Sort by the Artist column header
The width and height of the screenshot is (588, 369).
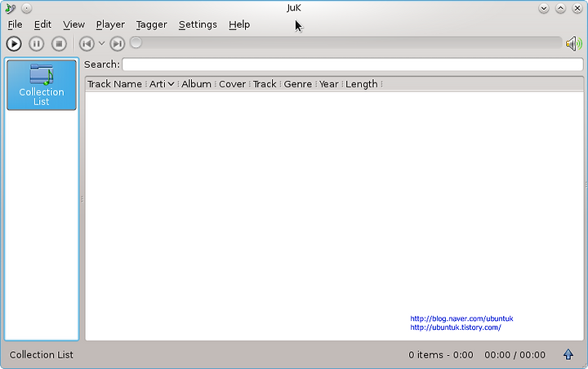click(x=162, y=84)
